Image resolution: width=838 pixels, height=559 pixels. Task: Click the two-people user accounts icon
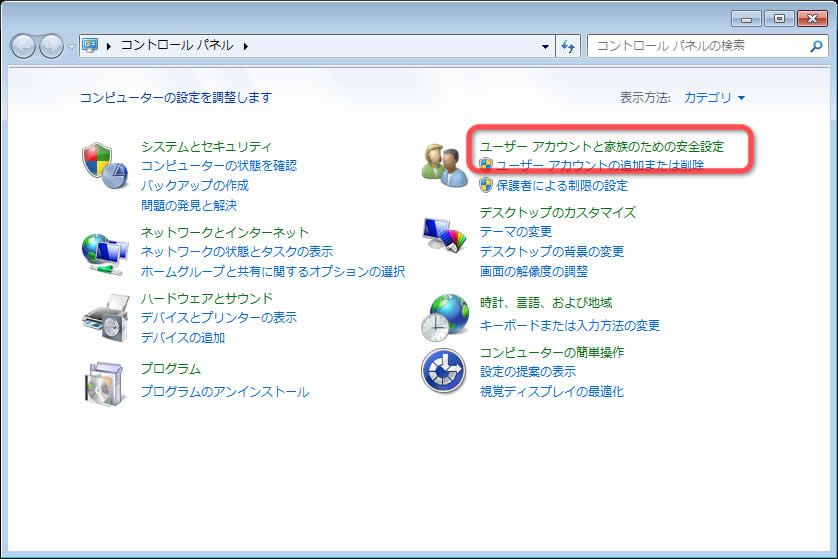coord(444,165)
